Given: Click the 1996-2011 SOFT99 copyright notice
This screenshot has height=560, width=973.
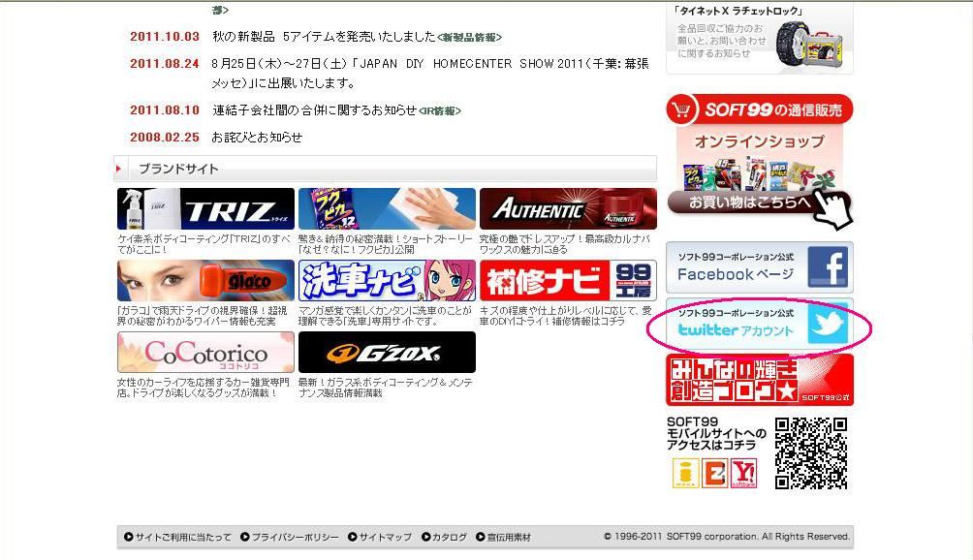Looking at the screenshot, I should point(727,537).
